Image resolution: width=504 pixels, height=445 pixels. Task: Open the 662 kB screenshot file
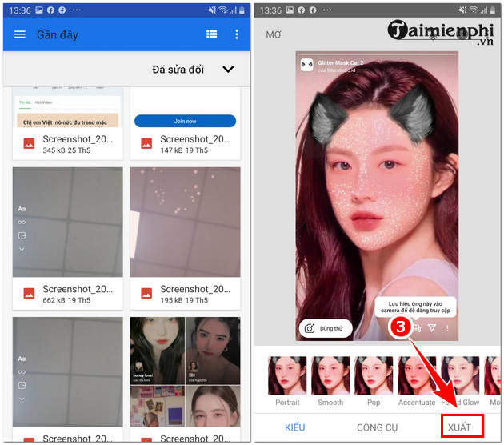click(68, 294)
